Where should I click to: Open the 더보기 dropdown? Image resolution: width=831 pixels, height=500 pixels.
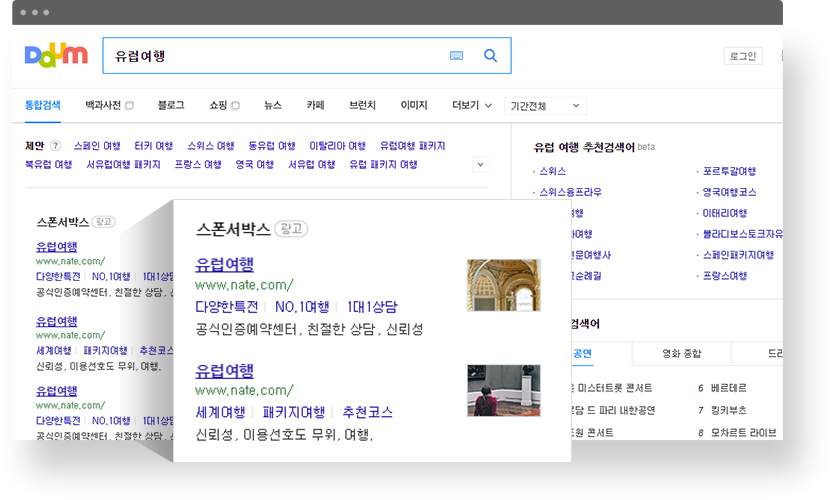472,106
